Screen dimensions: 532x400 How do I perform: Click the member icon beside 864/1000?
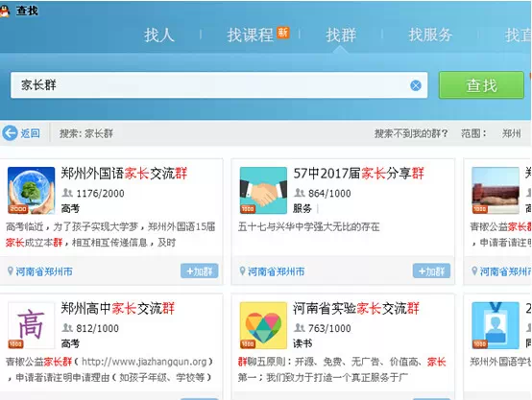pyautogui.click(x=299, y=193)
